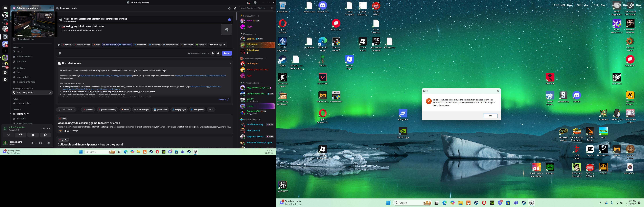Click the share screen button in voice panel
The height and width of the screenshot is (207, 644).
pos(21,135)
